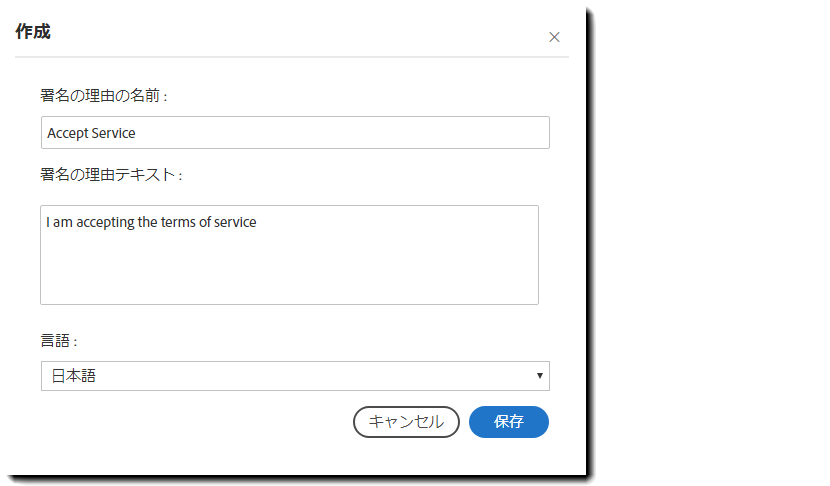This screenshot has height=486, width=830.
Task: Click the word "Service" in the name field
Action: click(113, 133)
